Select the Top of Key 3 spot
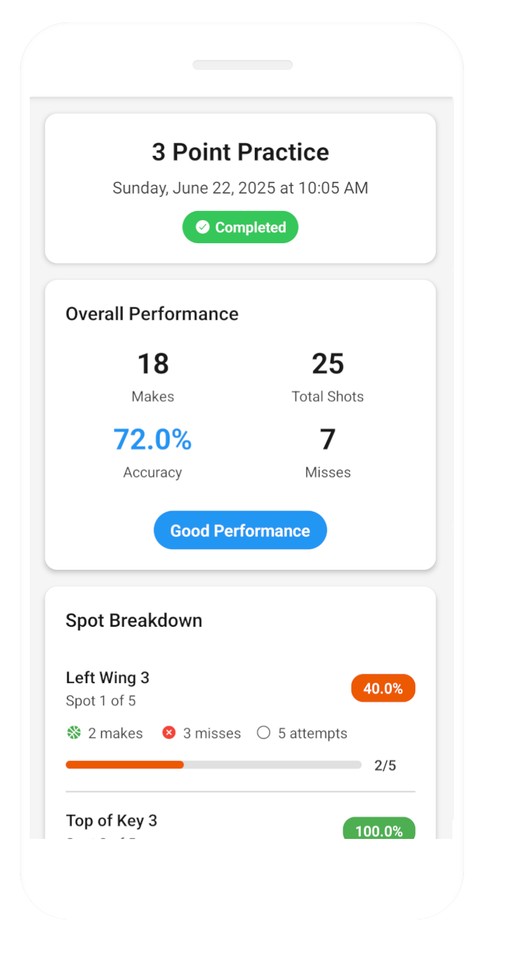 pyautogui.click(x=111, y=820)
